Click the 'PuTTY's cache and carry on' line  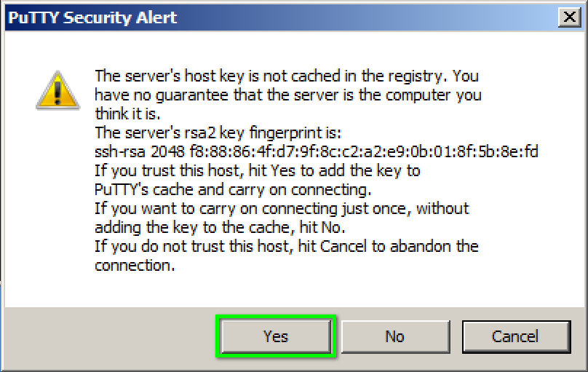click(233, 190)
